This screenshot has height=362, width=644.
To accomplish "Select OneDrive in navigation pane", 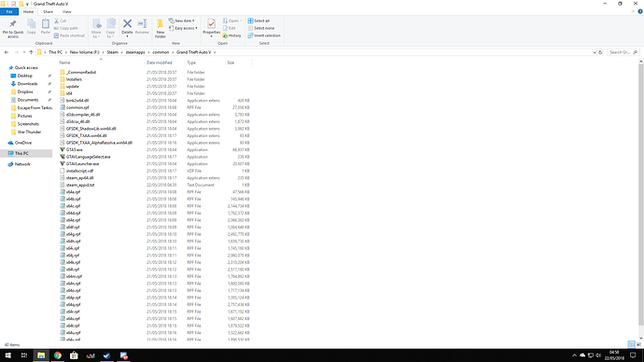I will pyautogui.click(x=23, y=143).
